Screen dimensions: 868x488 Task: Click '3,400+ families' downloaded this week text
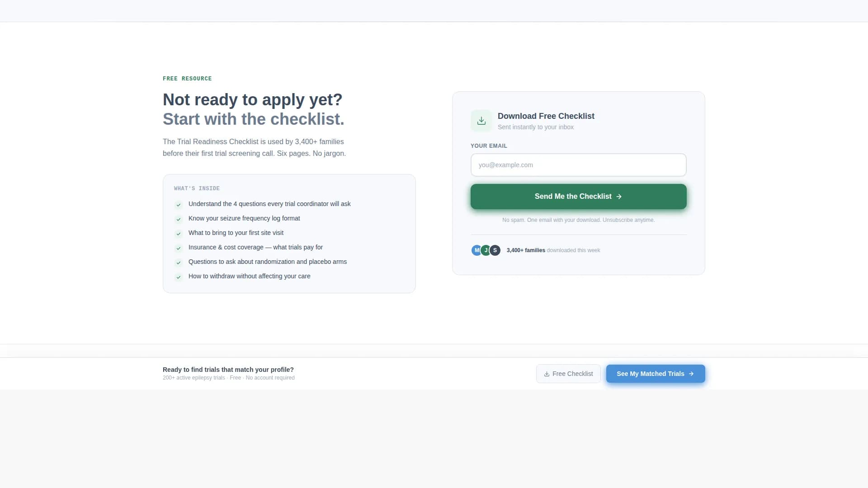point(553,250)
